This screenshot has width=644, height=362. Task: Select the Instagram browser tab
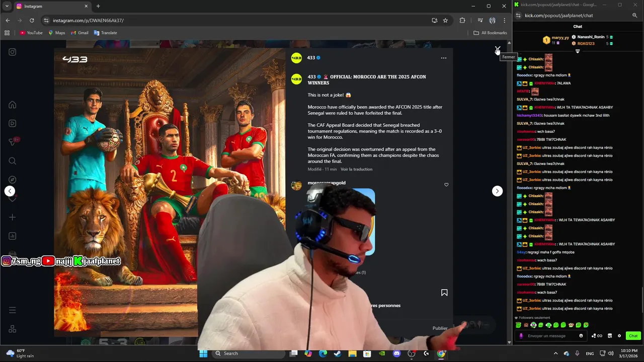tap(52, 6)
